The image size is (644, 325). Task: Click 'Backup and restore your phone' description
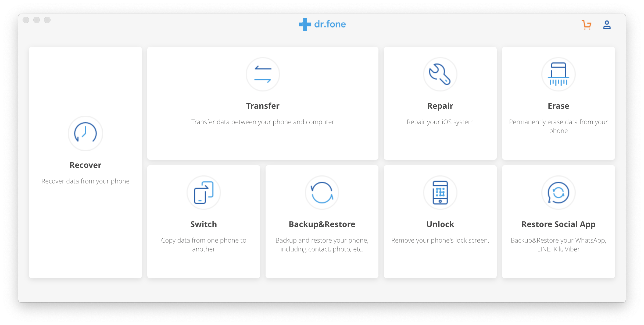(322, 245)
